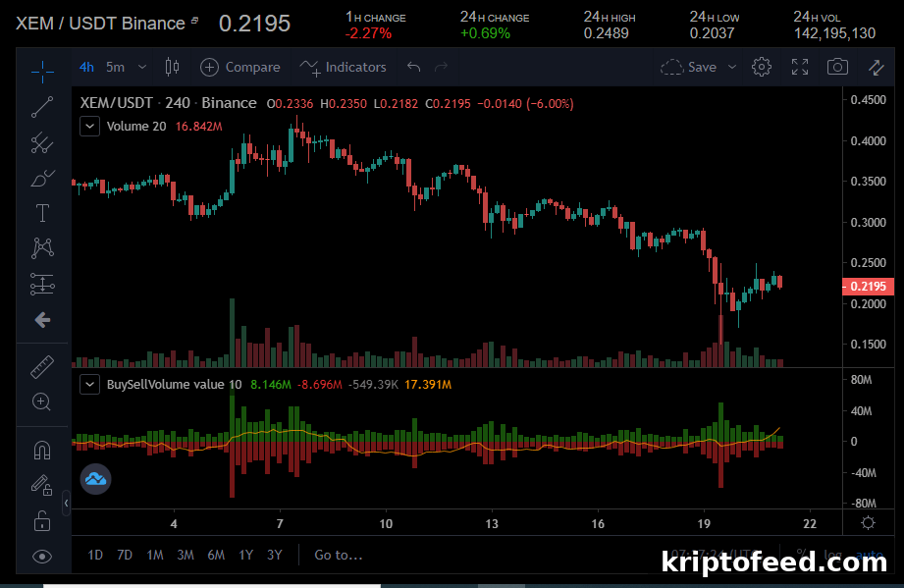Toggle magnet mode snapping
The height and width of the screenshot is (588, 904).
(42, 450)
